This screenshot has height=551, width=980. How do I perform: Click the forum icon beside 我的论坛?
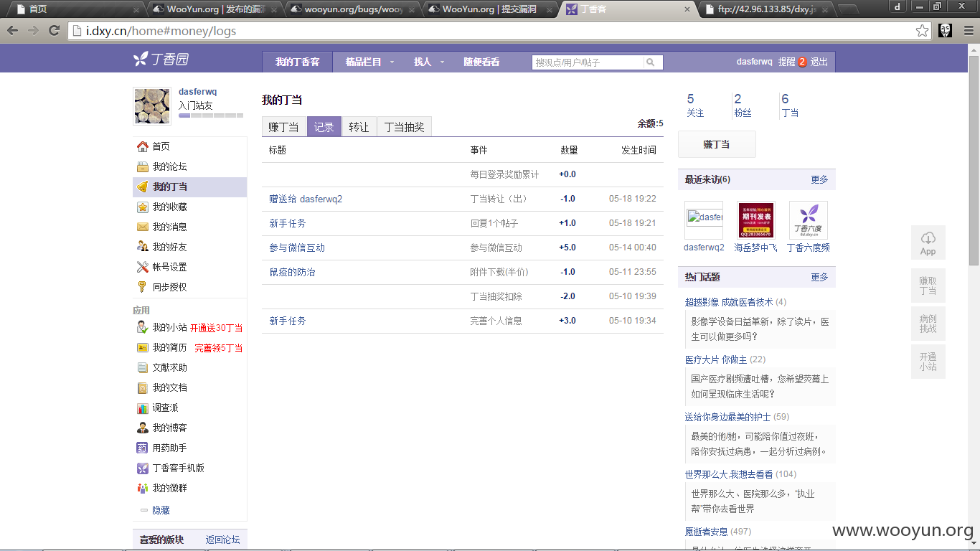pyautogui.click(x=142, y=166)
